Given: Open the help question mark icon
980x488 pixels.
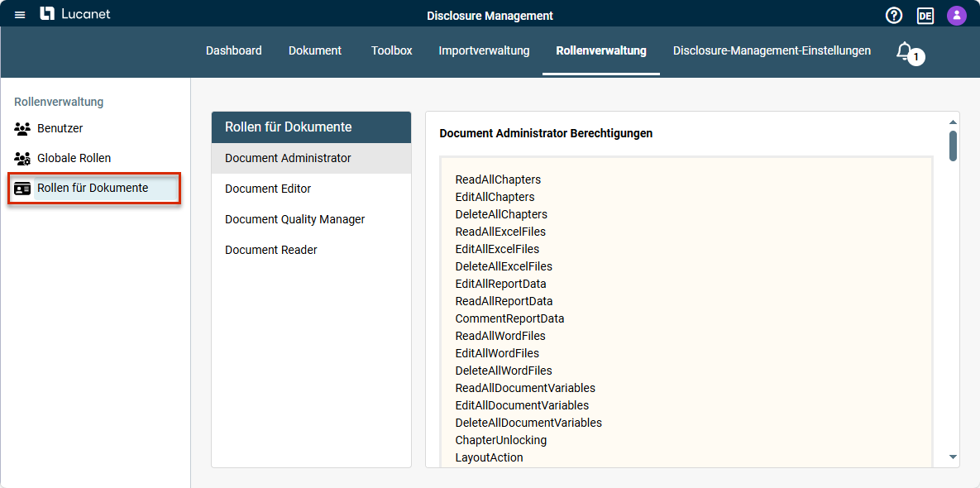Looking at the screenshot, I should tap(894, 16).
